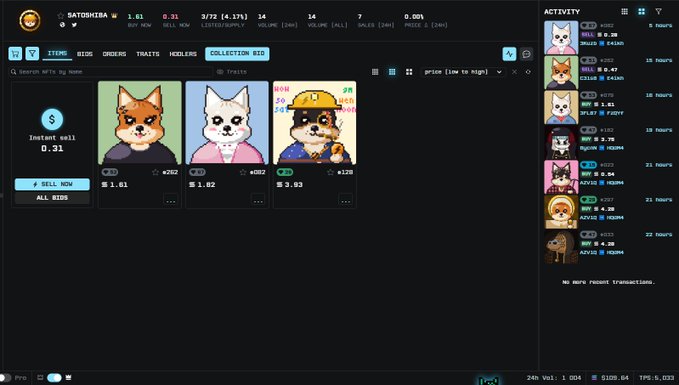This screenshot has height=385, width=679.
Task: Open the more options menu on #128 card
Action: pyautogui.click(x=346, y=201)
